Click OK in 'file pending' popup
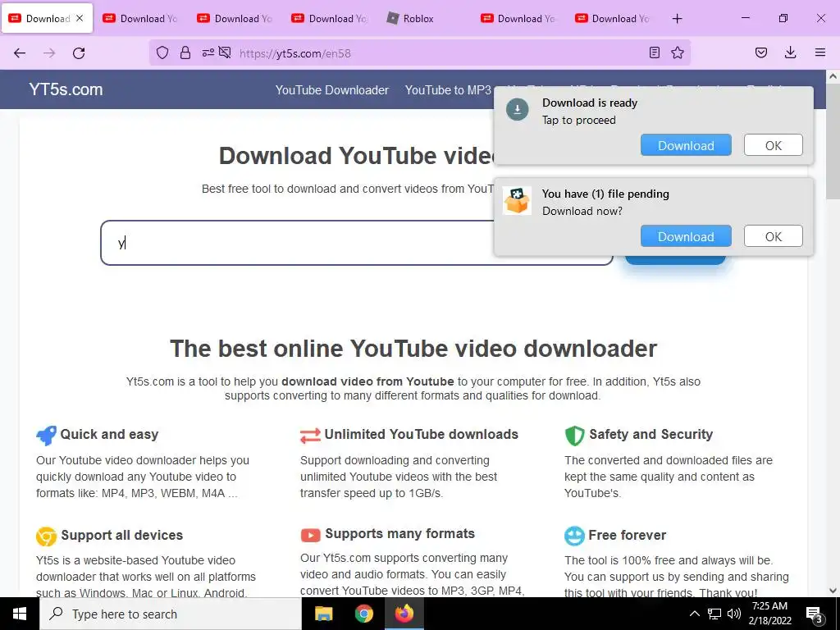This screenshot has width=840, height=630. click(773, 236)
